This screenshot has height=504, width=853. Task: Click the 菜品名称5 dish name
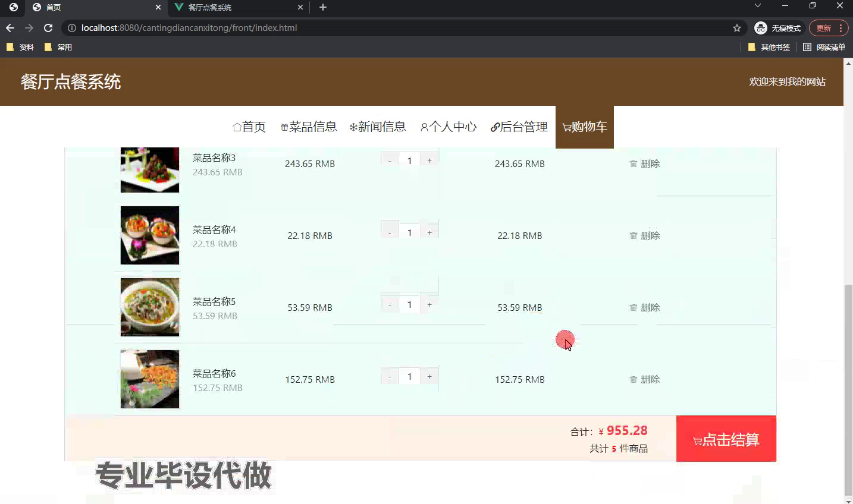pyautogui.click(x=214, y=301)
